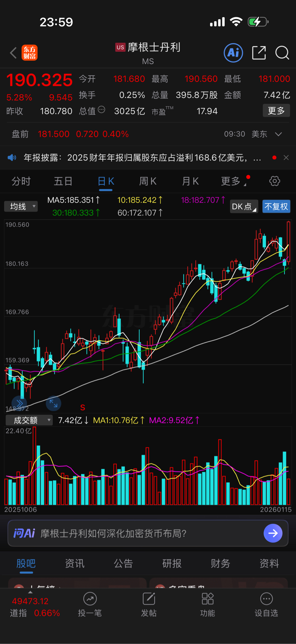Open the 成交额 indicator dropdown
296x644 pixels.
[x=29, y=420]
